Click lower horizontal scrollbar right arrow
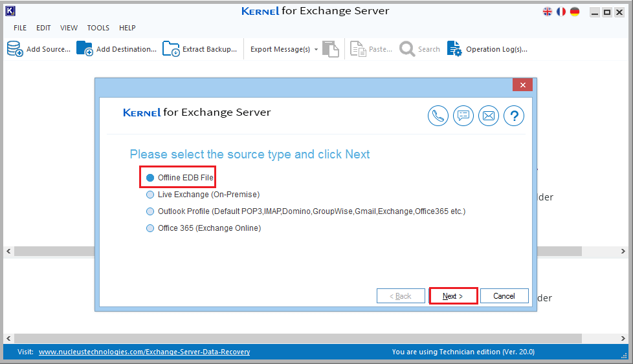The height and width of the screenshot is (364, 633). (x=623, y=339)
